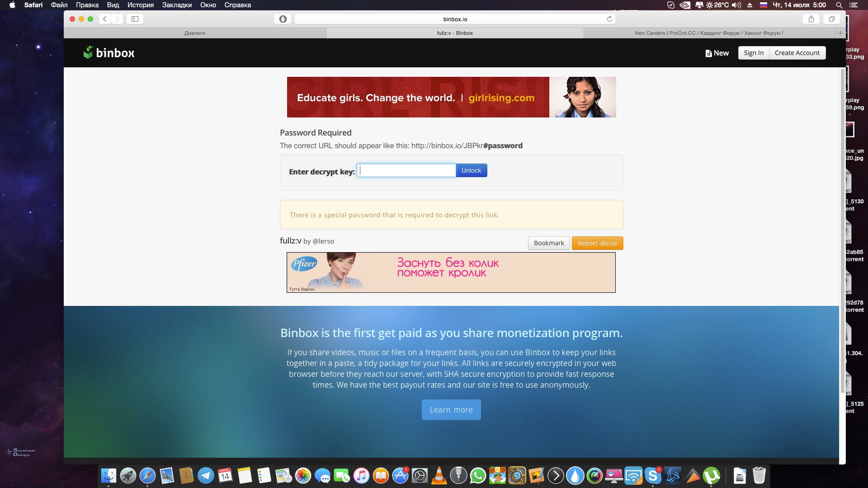Click Safari's back navigation arrow
The width and height of the screenshot is (868, 488).
coord(105,19)
